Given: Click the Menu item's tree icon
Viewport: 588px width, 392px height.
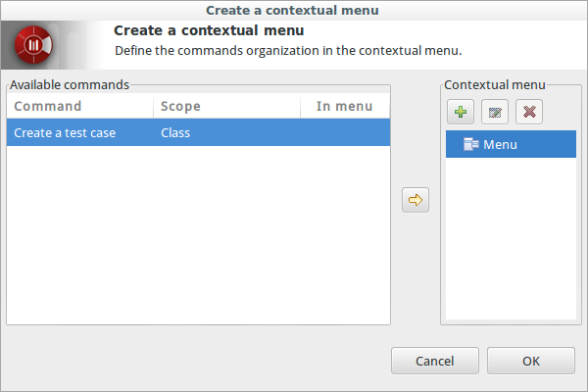Looking at the screenshot, I should [x=471, y=144].
